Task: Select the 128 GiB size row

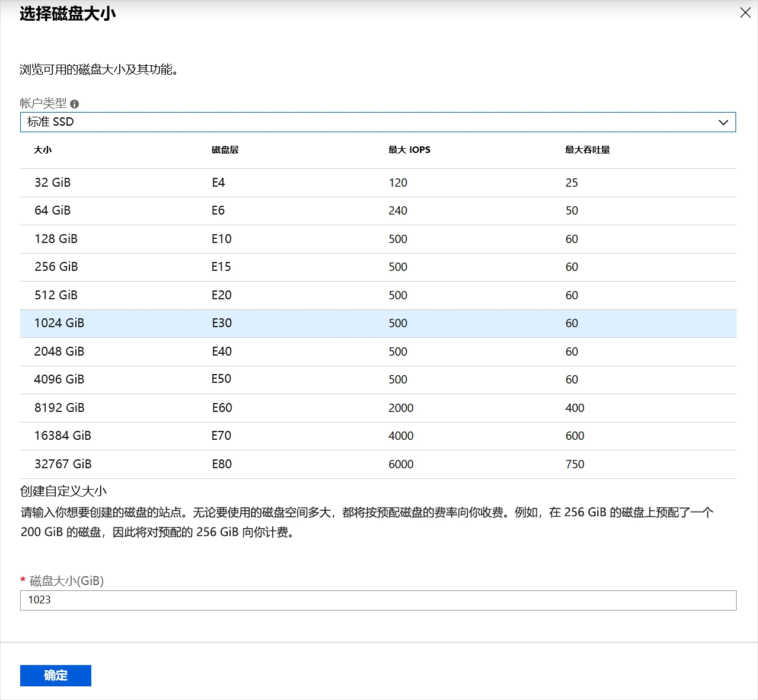Action: [378, 239]
